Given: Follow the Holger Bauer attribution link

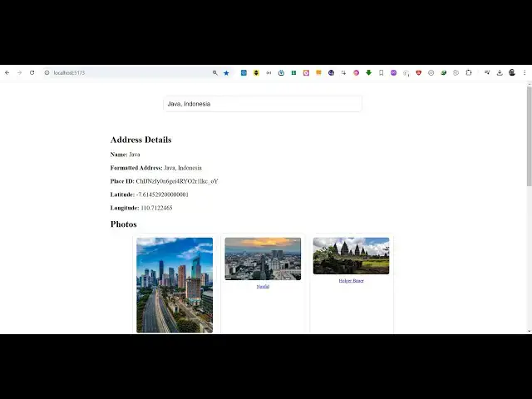Looking at the screenshot, I should (x=351, y=281).
